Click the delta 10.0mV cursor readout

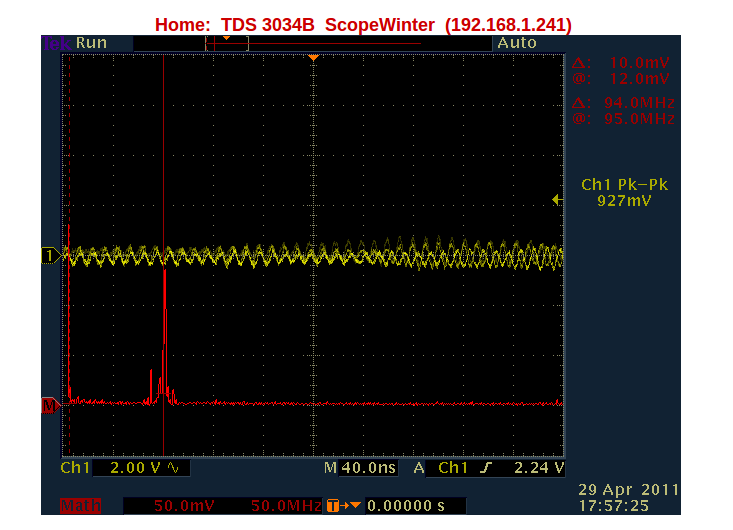point(622,62)
